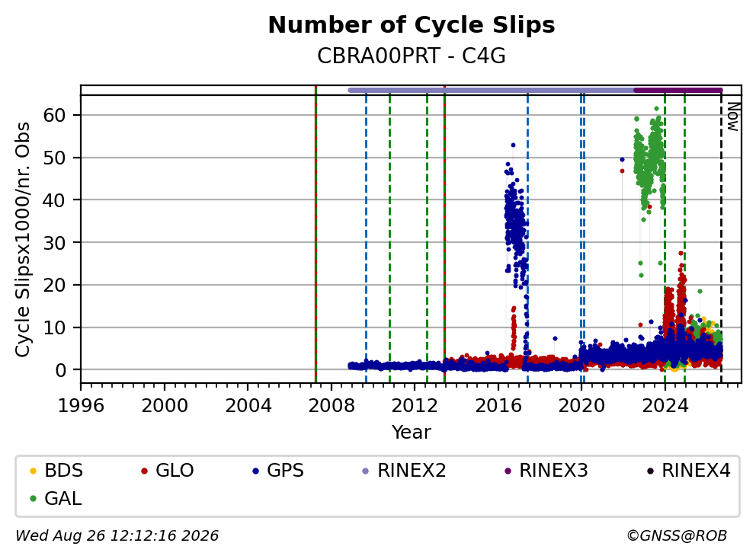The width and height of the screenshot is (756, 559).
Task: Click the GLO legend entry
Action: [168, 471]
